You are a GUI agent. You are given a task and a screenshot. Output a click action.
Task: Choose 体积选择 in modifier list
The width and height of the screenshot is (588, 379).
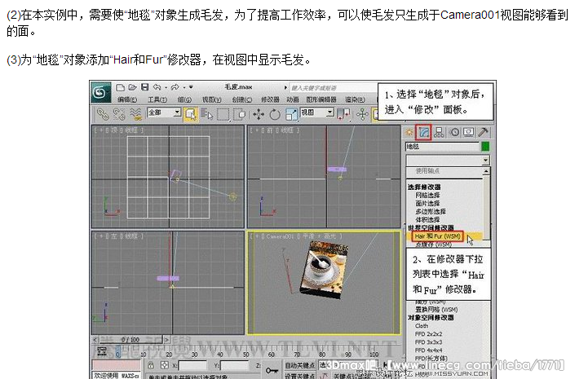pyautogui.click(x=427, y=220)
